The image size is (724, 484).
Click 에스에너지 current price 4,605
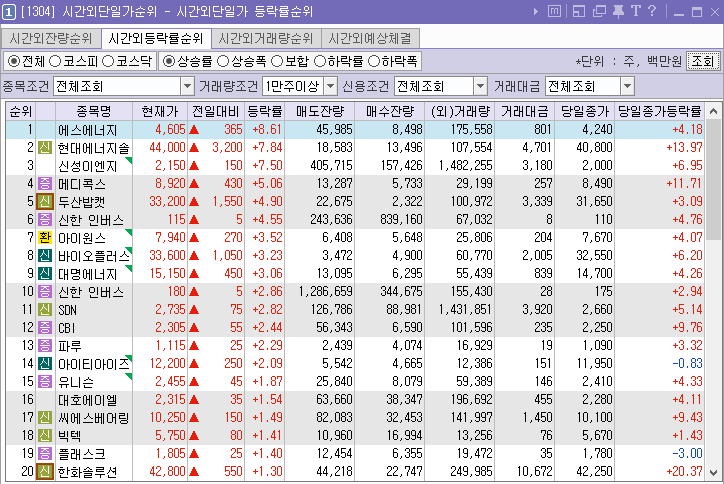[170, 130]
